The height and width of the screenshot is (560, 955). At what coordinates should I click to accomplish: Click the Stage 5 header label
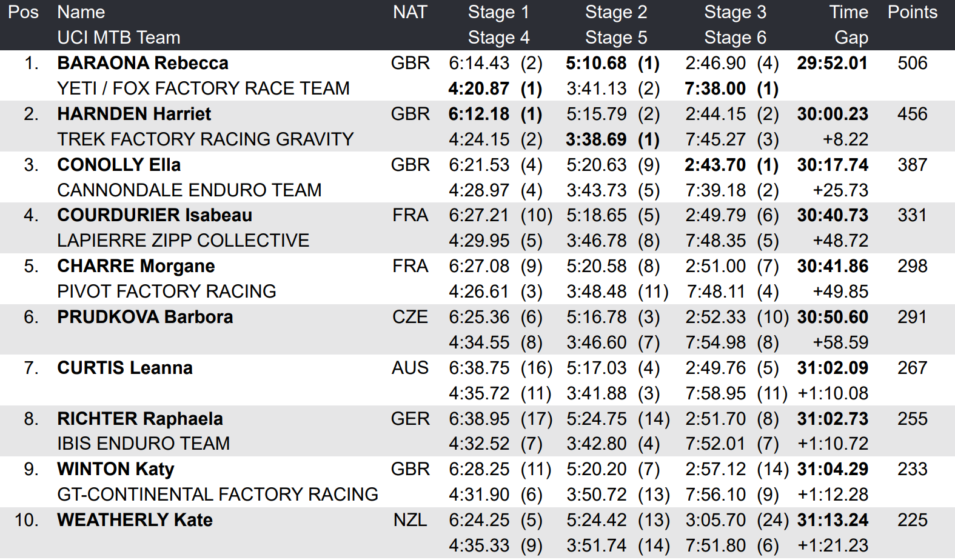coord(616,38)
